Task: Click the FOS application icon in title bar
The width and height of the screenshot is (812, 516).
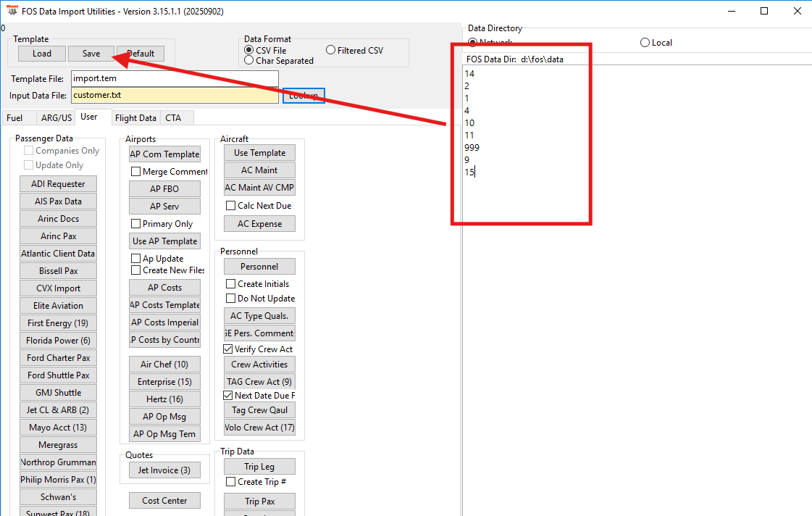Action: click(x=12, y=11)
